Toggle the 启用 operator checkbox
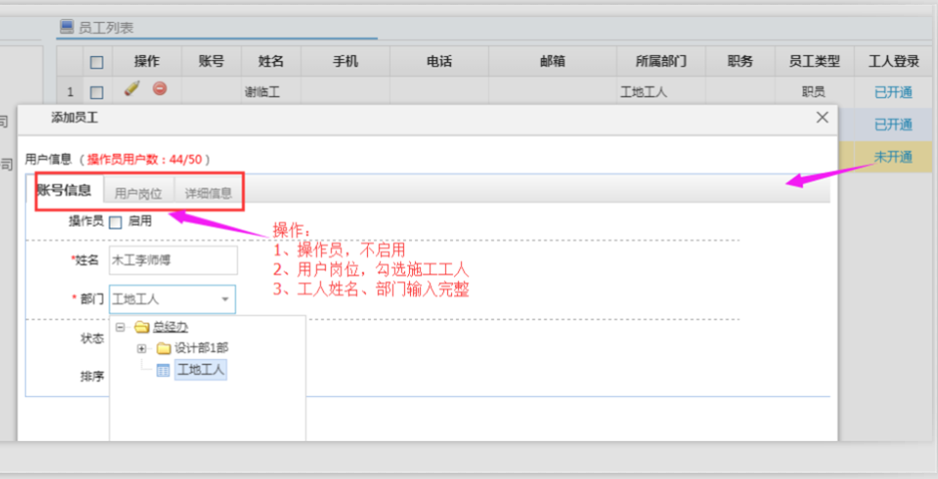This screenshot has height=479, width=938. point(115,222)
